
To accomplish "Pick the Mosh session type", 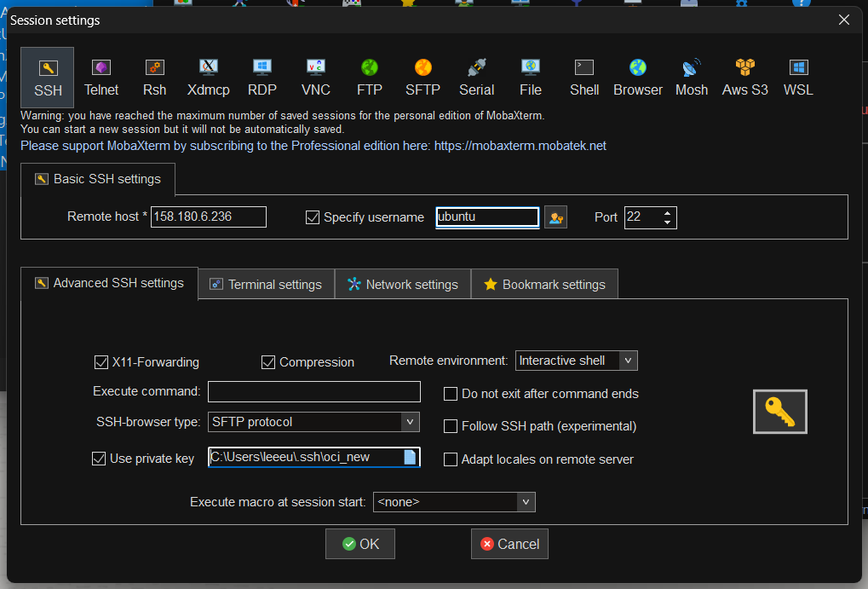I will (692, 78).
